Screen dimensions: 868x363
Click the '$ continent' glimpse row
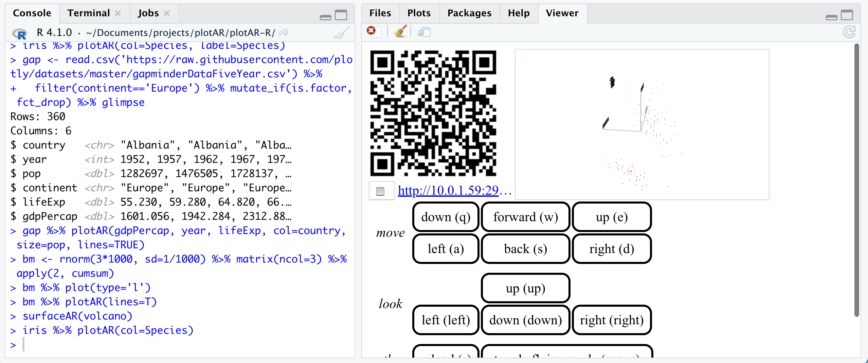click(x=151, y=188)
